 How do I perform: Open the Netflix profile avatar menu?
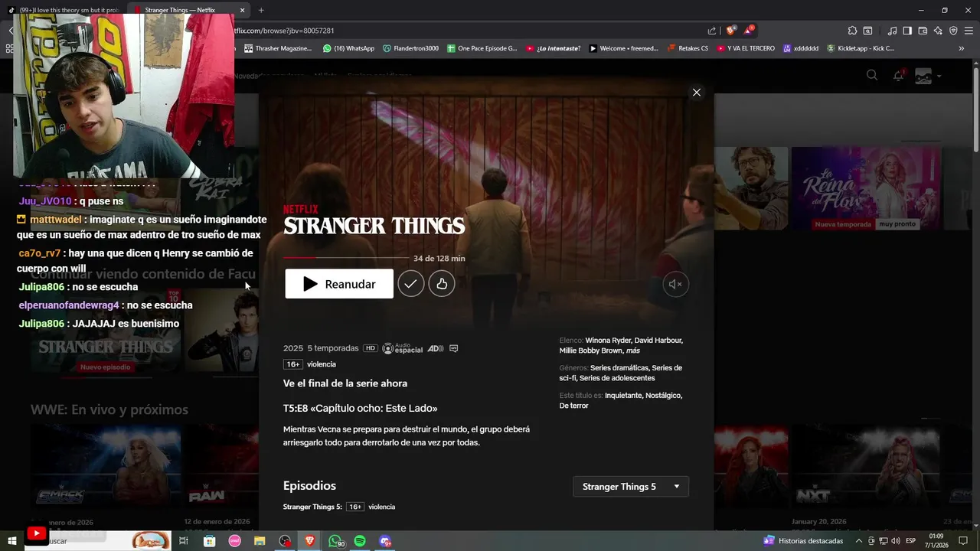(923, 76)
